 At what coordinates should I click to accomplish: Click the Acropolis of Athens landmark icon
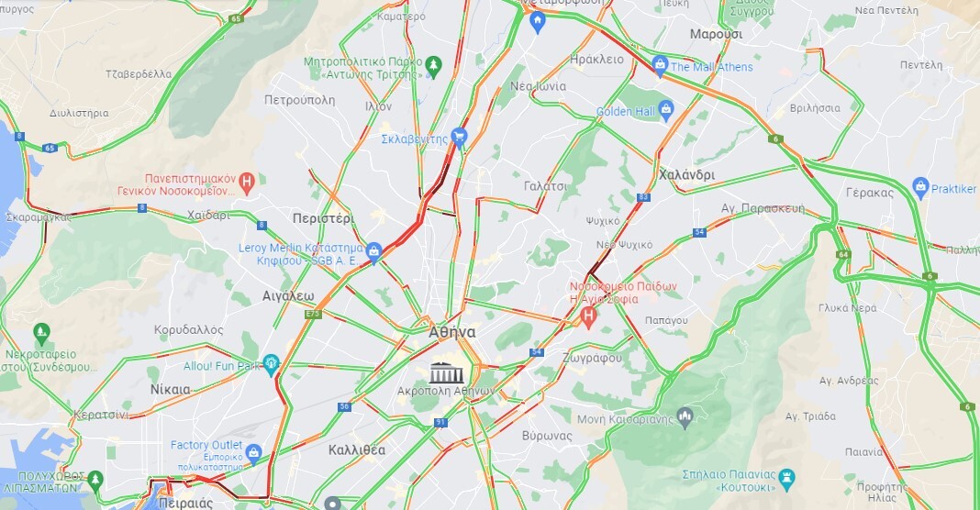(446, 373)
